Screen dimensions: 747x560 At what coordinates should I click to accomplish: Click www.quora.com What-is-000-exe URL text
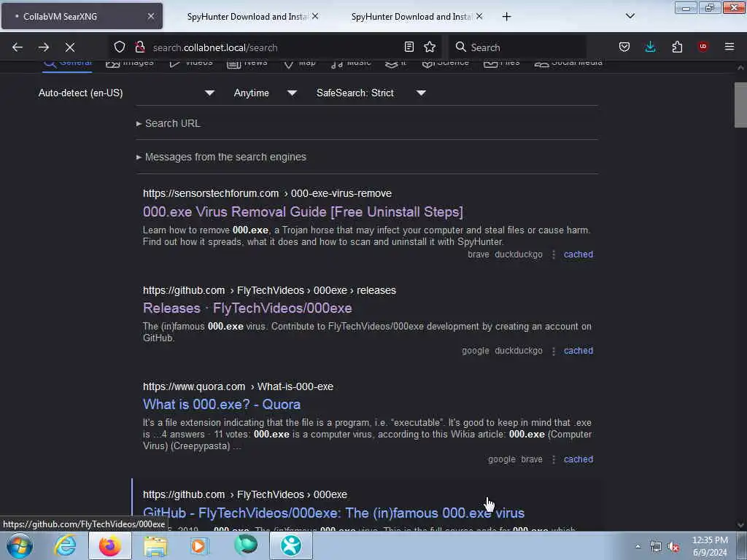tap(238, 386)
